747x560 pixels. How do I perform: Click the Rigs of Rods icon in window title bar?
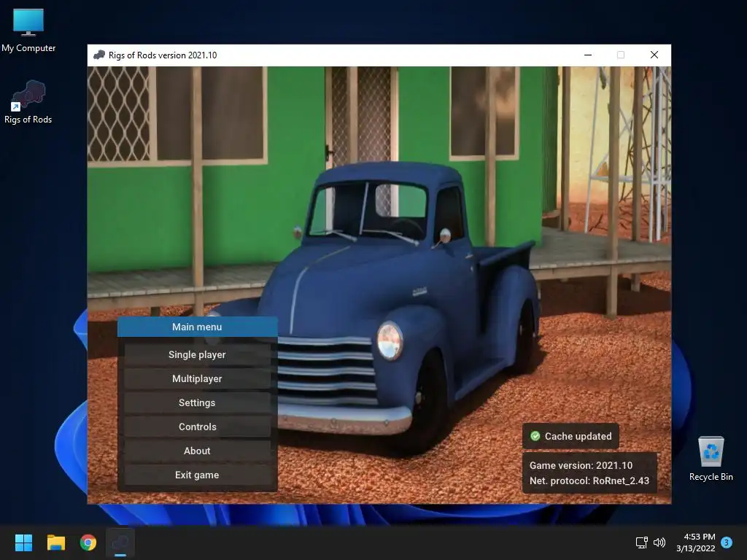tap(99, 55)
